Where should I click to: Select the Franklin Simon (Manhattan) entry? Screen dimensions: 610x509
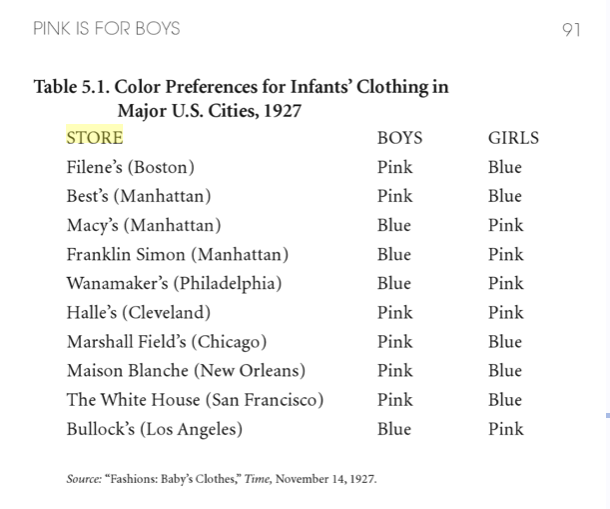point(177,254)
